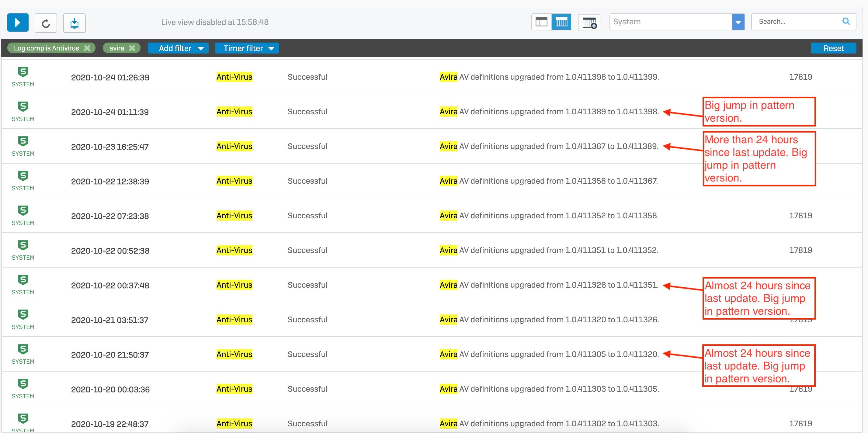The height and width of the screenshot is (433, 868).
Task: Click SYSTEM shield icon in 21:50:37 row
Action: (x=23, y=349)
